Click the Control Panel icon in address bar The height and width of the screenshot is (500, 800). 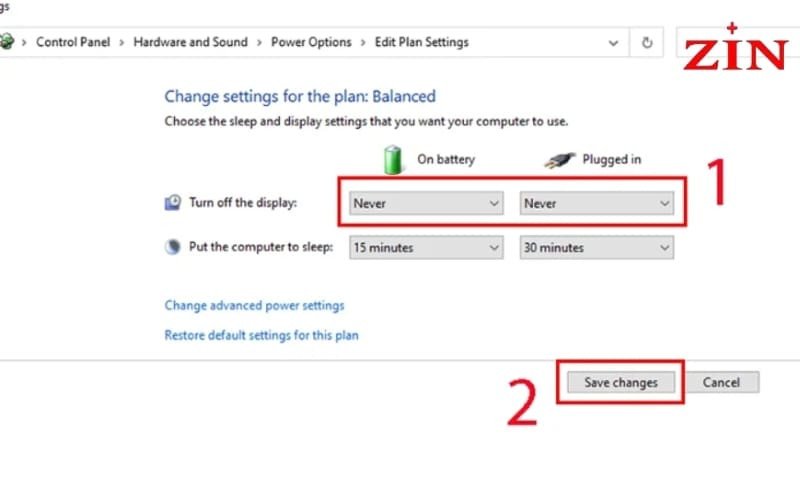click(x=8, y=42)
